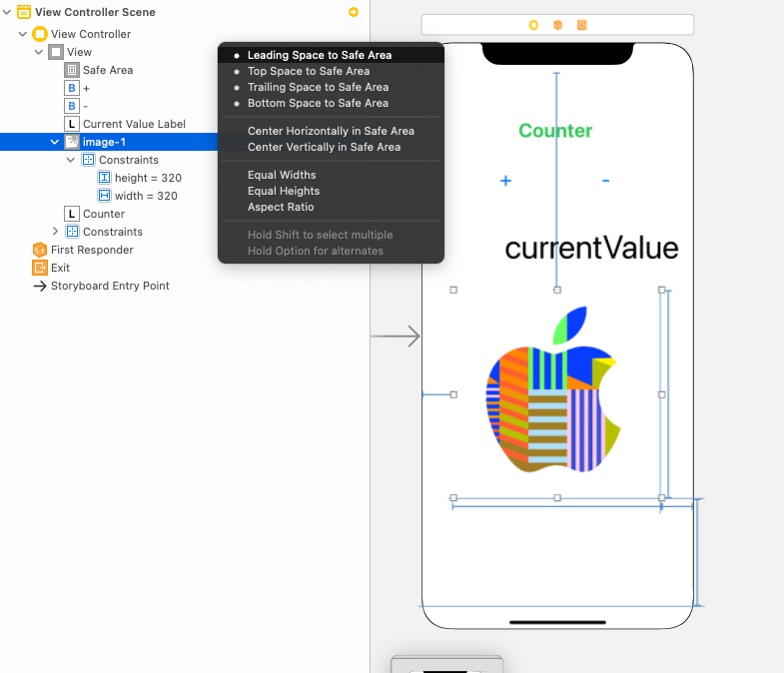
Task: Click the height constraint icon
Action: [104, 178]
